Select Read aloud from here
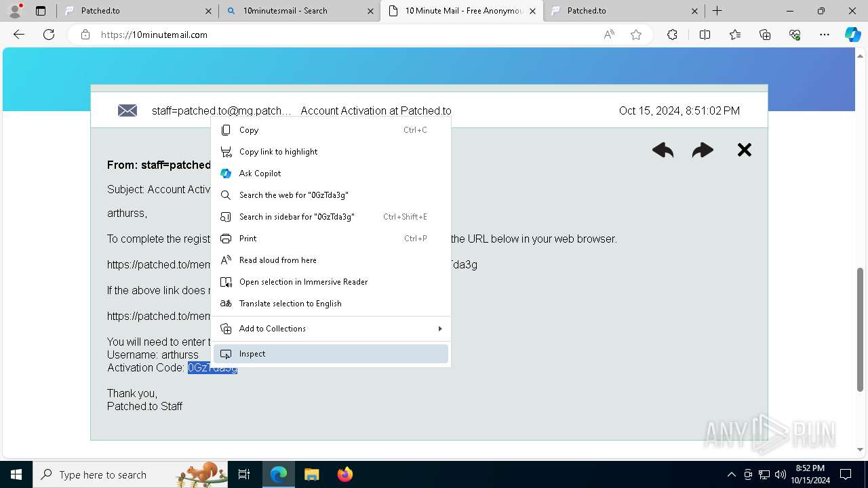 click(331, 260)
